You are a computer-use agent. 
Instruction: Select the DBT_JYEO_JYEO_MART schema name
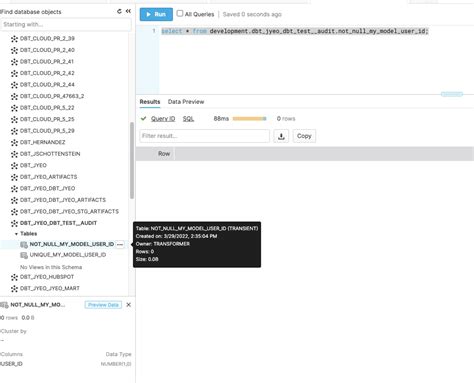tap(50, 288)
